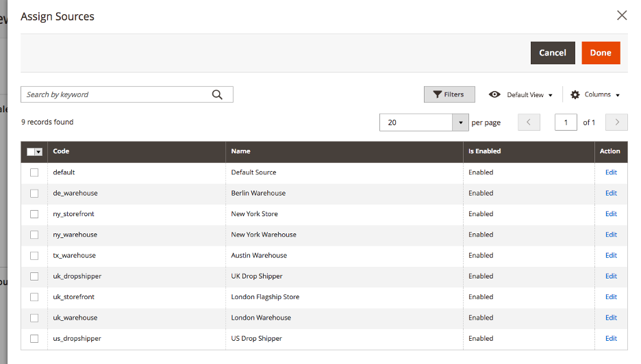Viewport: 641px width, 364px height.
Task: Edit the Berlin Warehouse source
Action: click(x=611, y=193)
